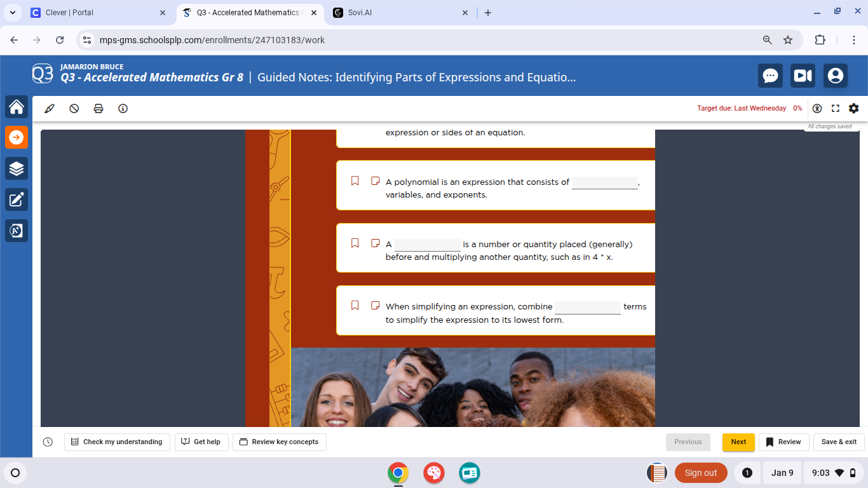This screenshot has height=488, width=868.
Task: Open the red paint palette shelf app
Action: [434, 473]
